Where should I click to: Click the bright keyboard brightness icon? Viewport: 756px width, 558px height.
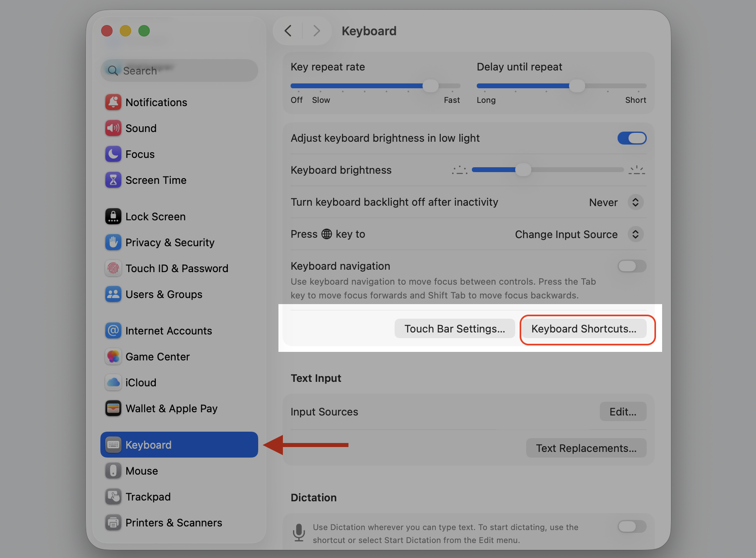(637, 170)
